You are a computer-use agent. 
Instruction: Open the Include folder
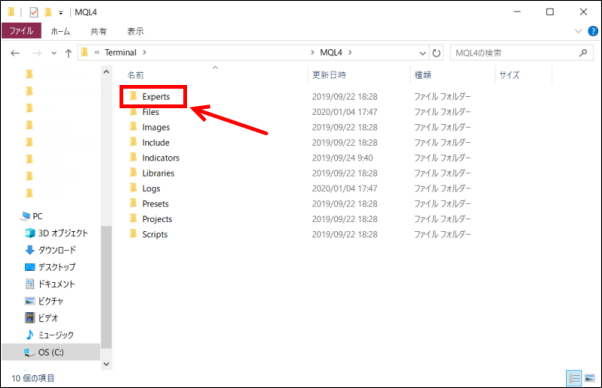coord(155,143)
